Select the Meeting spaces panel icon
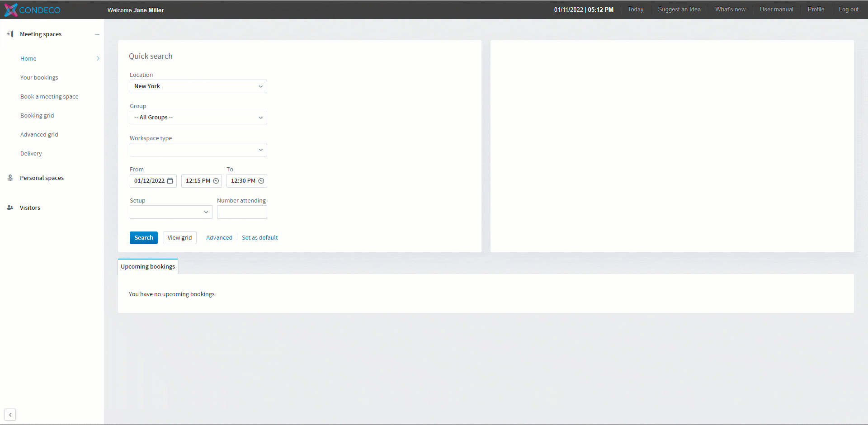 10,34
